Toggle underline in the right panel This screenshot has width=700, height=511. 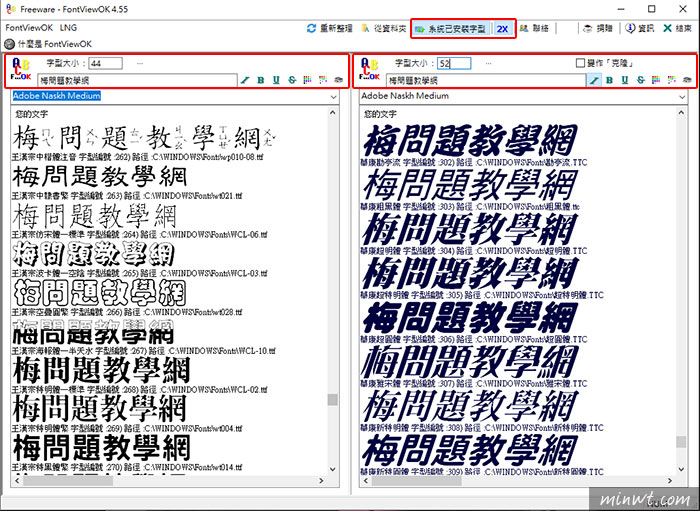pyautogui.click(x=625, y=80)
